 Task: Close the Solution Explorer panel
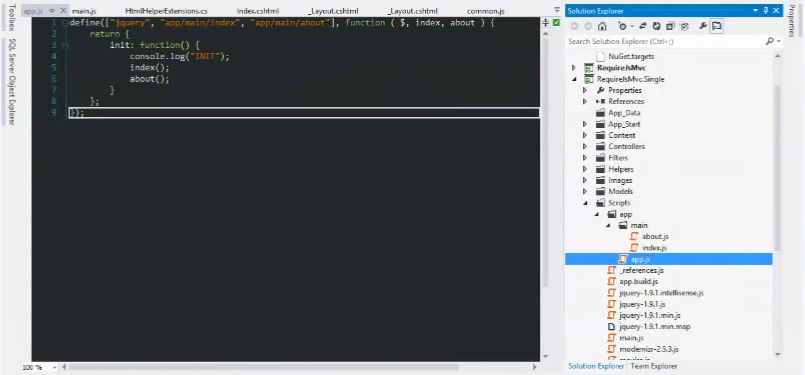[x=776, y=11]
